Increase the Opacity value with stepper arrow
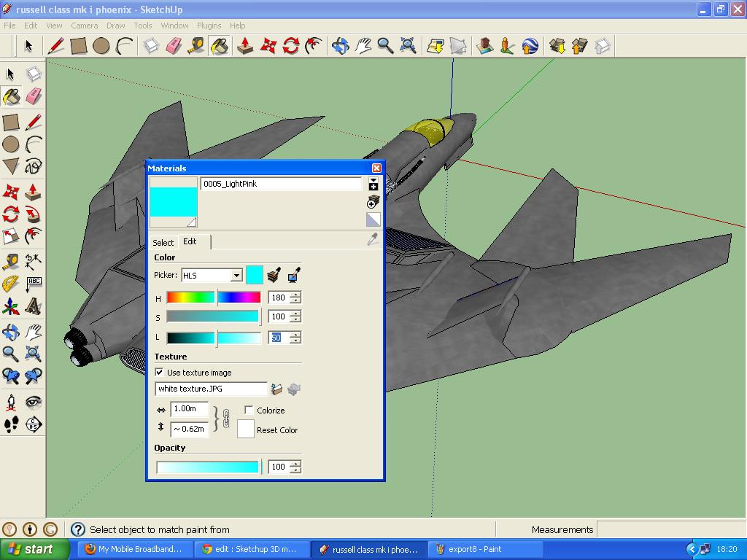 click(x=296, y=463)
